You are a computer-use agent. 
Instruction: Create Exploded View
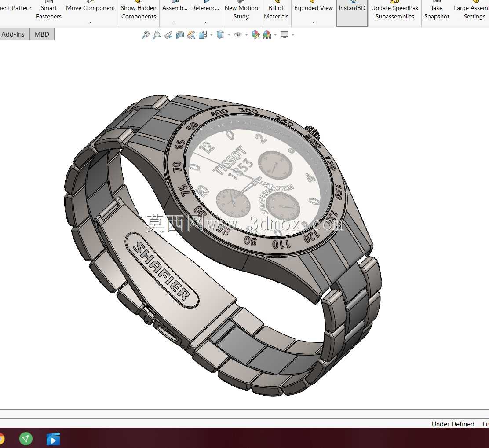pos(314,8)
